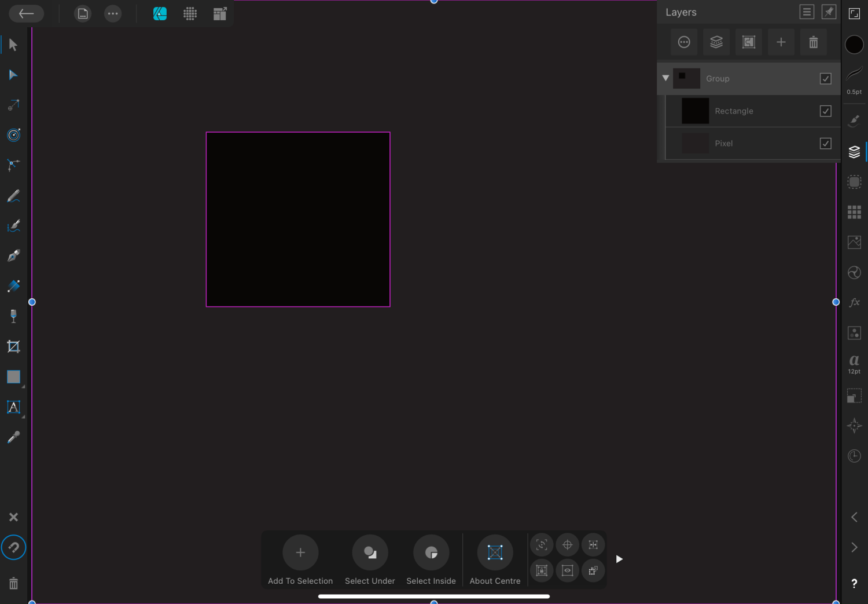
Task: Toggle Pixel layer visibility checkbox
Action: (x=826, y=143)
